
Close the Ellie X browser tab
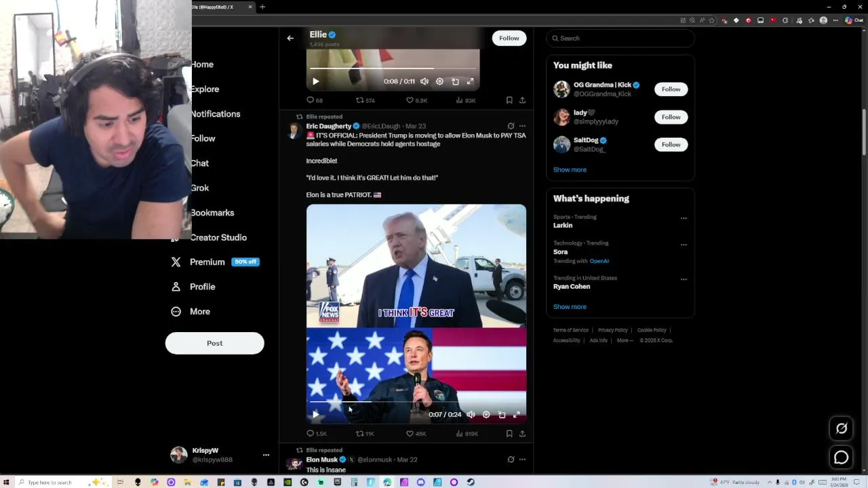[250, 7]
